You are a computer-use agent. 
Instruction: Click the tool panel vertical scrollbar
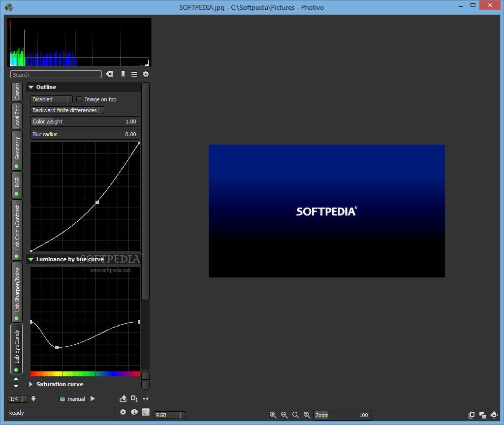tap(145, 191)
